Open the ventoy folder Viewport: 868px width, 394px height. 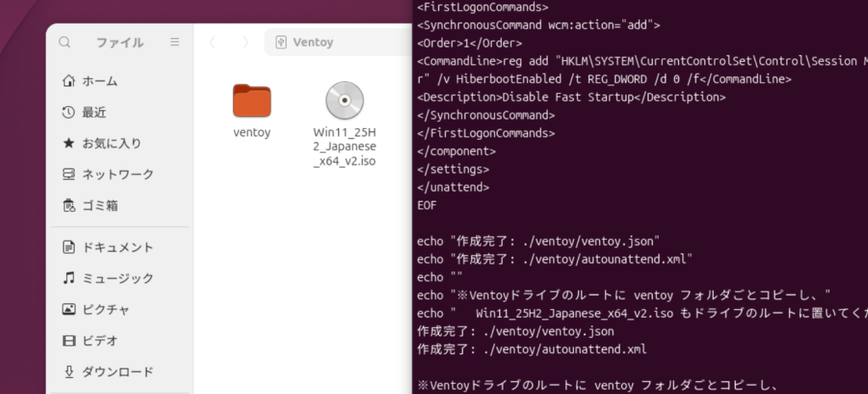pos(252,101)
